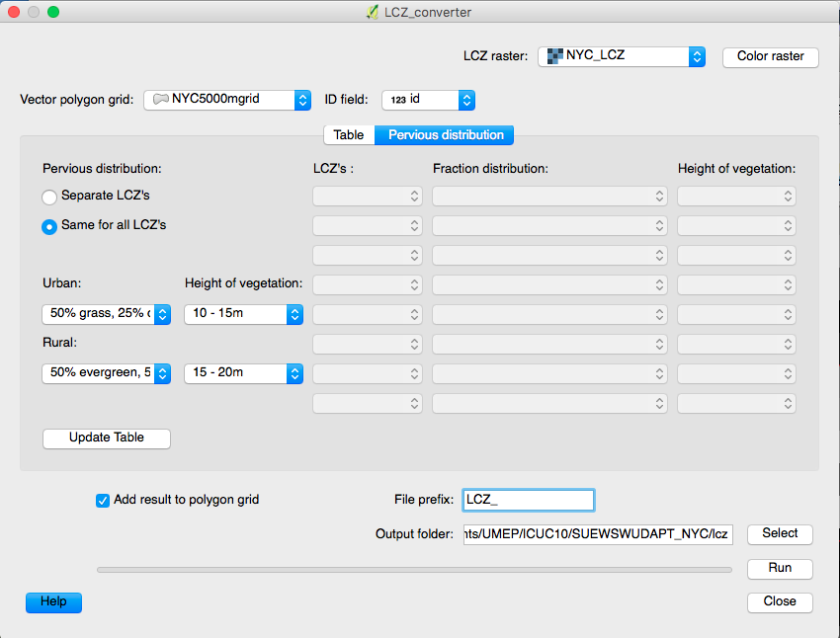The width and height of the screenshot is (840, 638).
Task: Click the File prefix input field
Action: pos(529,500)
